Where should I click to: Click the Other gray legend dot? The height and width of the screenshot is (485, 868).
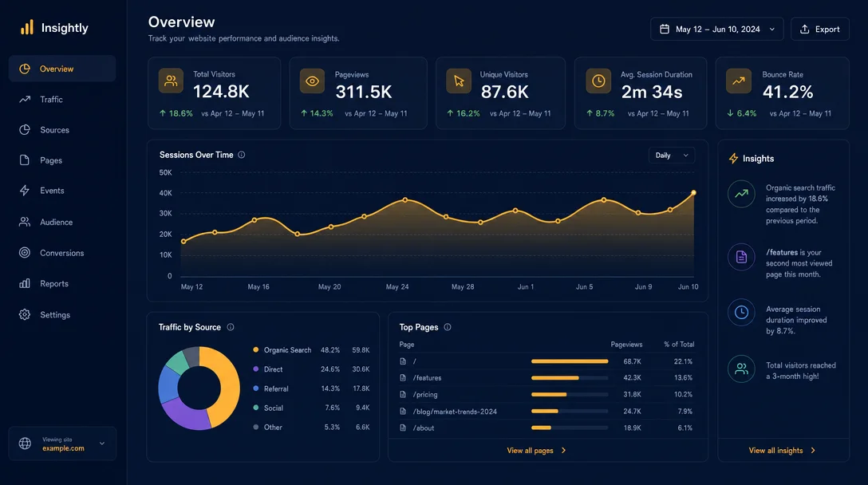[x=256, y=427]
